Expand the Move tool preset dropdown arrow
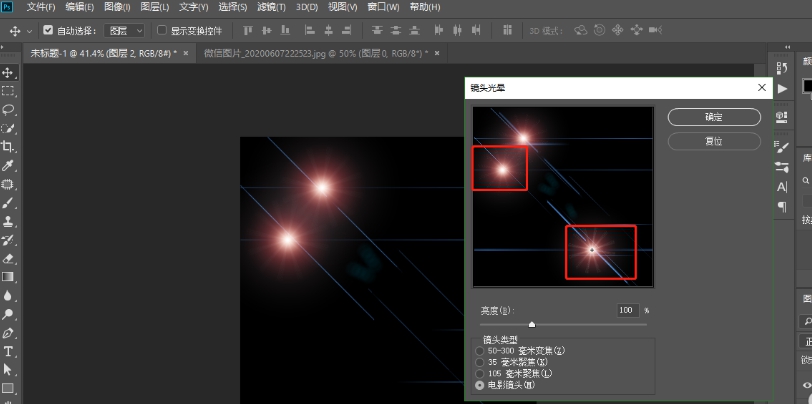The height and width of the screenshot is (404, 812). [x=30, y=30]
